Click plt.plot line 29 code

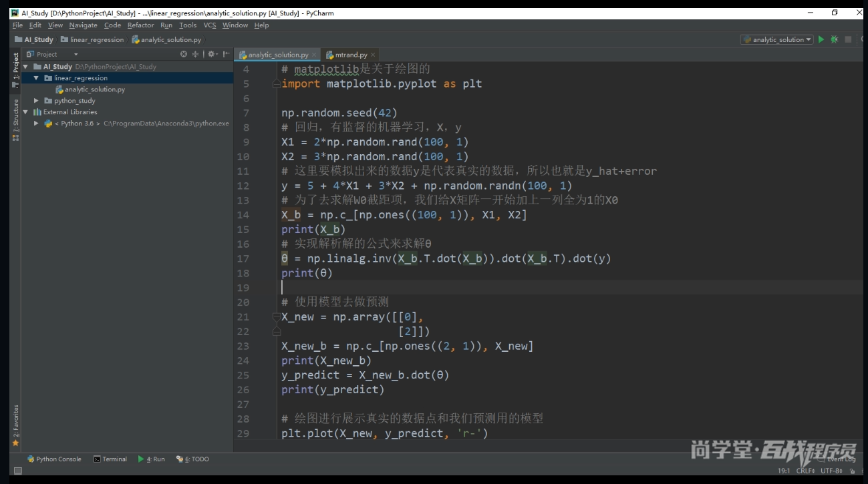pyautogui.click(x=385, y=434)
